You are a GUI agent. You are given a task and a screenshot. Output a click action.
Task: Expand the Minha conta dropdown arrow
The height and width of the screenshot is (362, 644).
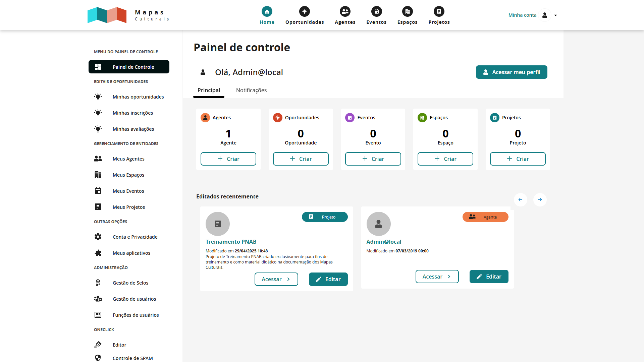tap(555, 15)
